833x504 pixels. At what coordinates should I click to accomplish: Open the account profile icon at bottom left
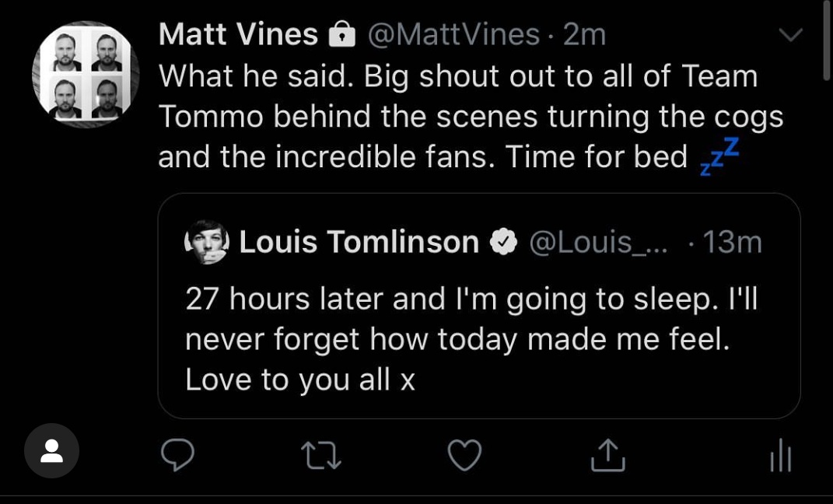point(51,450)
